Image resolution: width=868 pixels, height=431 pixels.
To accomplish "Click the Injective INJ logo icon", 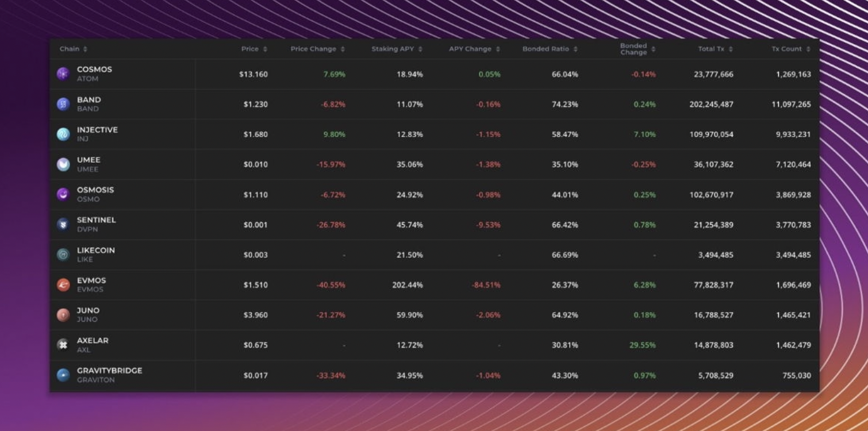I will coord(63,134).
